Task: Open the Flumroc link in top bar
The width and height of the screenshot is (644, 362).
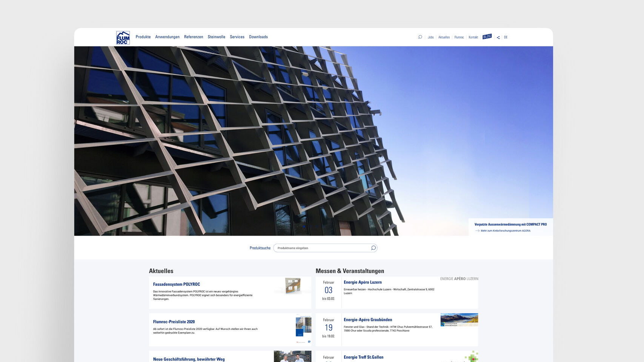Action: coord(459,37)
